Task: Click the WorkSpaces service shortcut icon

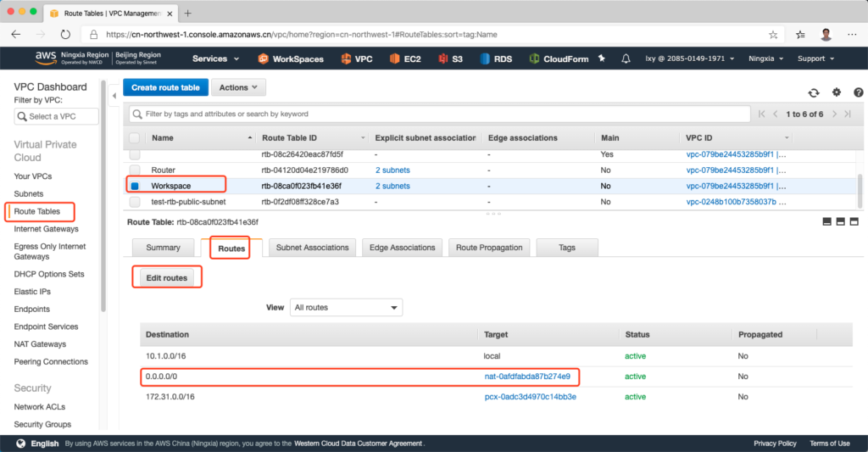Action: pyautogui.click(x=264, y=59)
